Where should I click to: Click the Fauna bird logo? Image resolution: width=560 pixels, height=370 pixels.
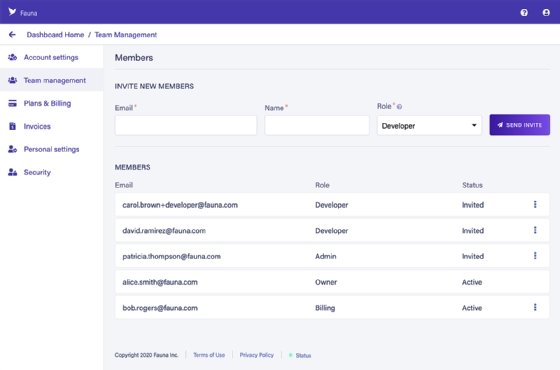click(12, 12)
